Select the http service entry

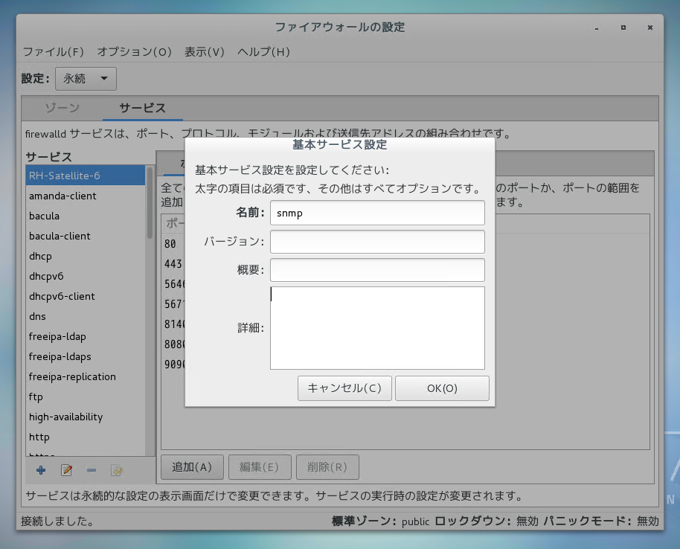[85, 437]
